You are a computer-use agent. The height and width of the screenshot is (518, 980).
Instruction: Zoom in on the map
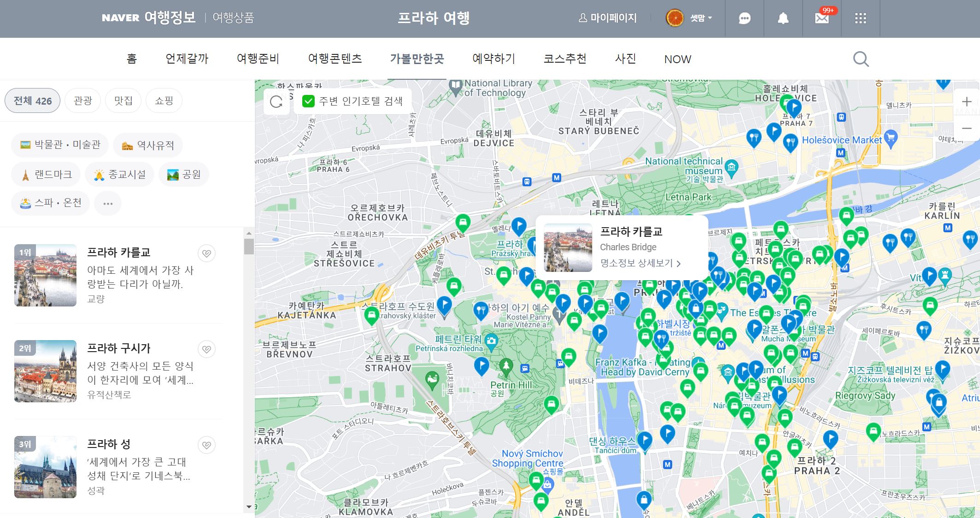pos(967,102)
